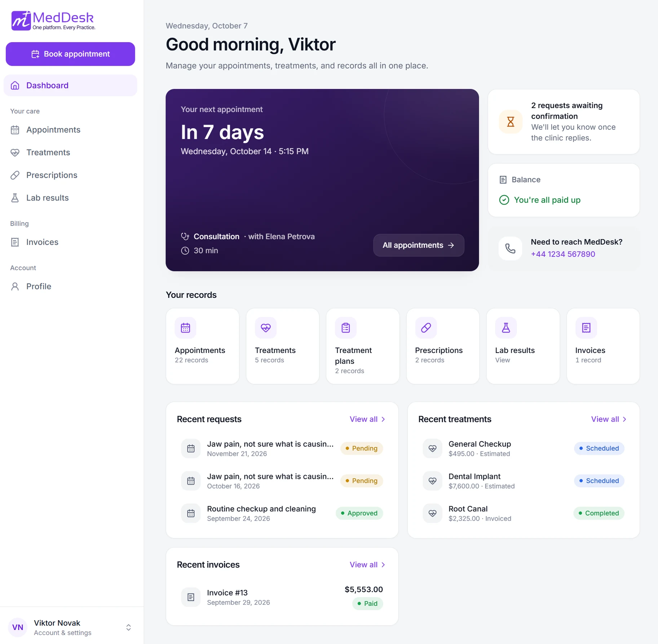View all recent treatments

(x=609, y=419)
